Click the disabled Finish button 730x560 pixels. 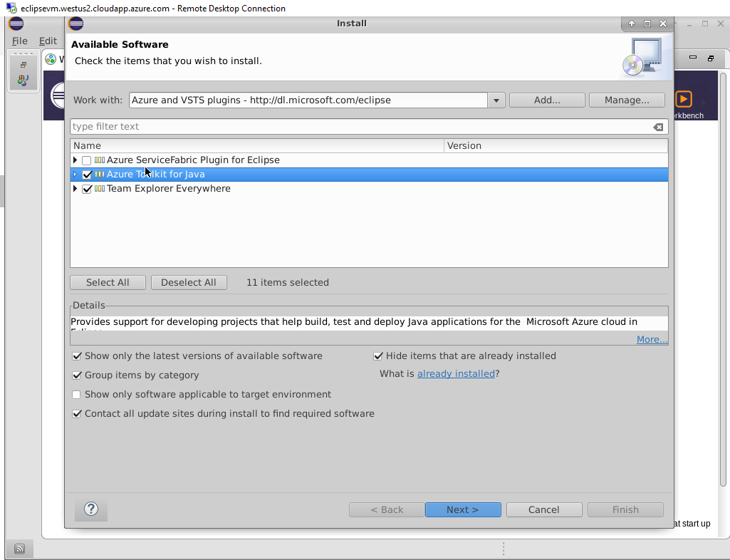625,509
